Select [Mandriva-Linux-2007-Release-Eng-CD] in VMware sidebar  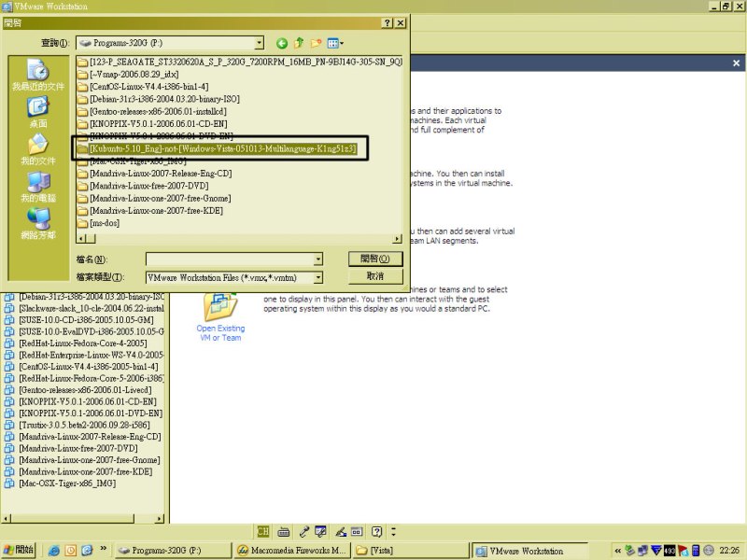[90, 437]
